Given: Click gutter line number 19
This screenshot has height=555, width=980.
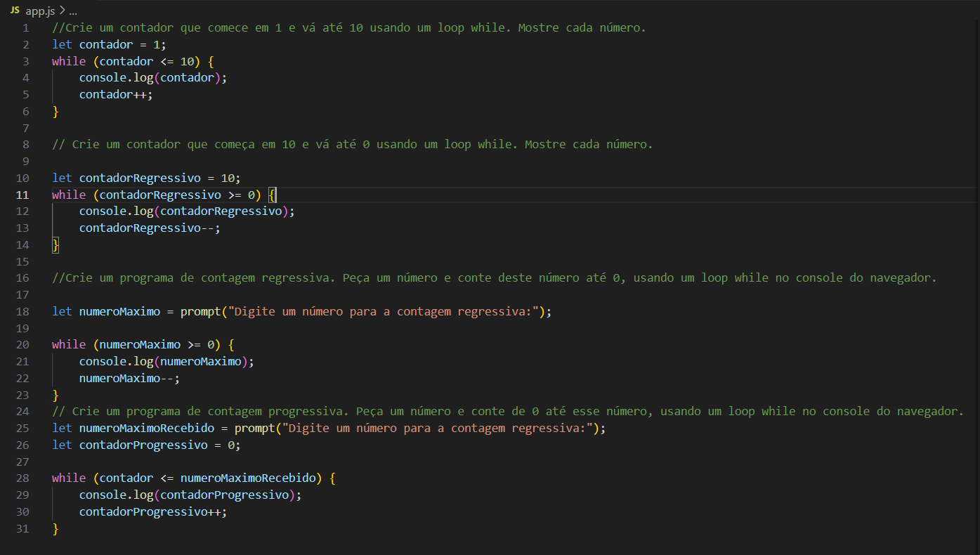Looking at the screenshot, I should (22, 328).
